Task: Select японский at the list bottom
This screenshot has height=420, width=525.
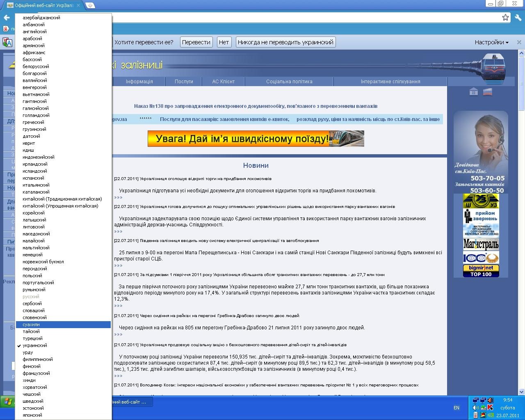Action: pos(32,415)
